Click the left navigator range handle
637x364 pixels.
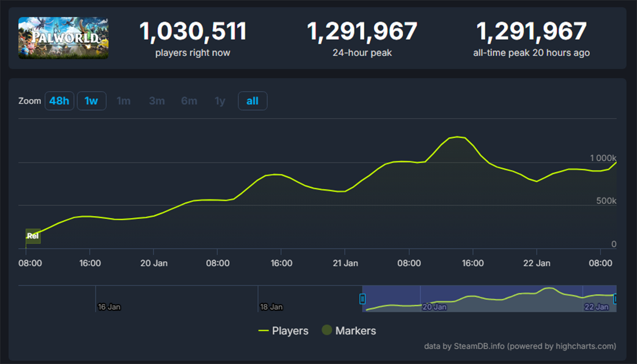tap(363, 299)
